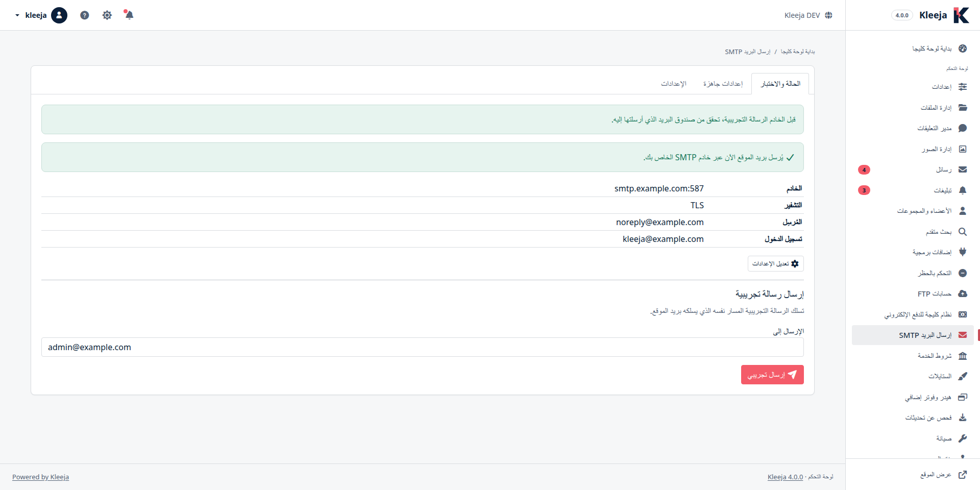980x490 pixels.
Task: Click the noreply@example.com sender value
Action: click(x=660, y=222)
